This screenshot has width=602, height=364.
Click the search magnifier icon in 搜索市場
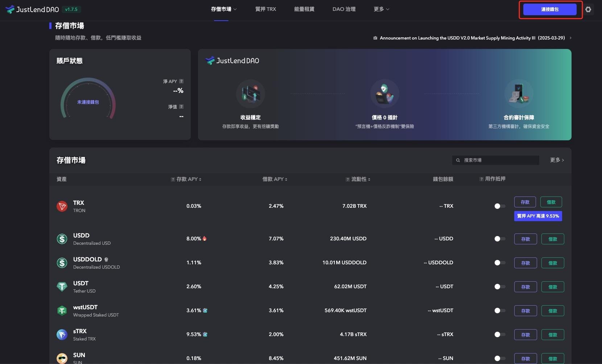click(x=458, y=160)
